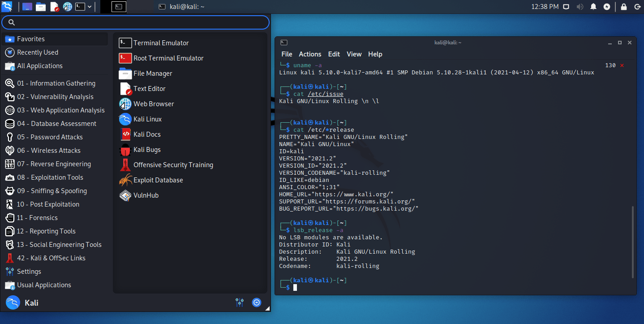Select the All Applications category
Viewport: 644px width, 324px height.
[x=39, y=66]
